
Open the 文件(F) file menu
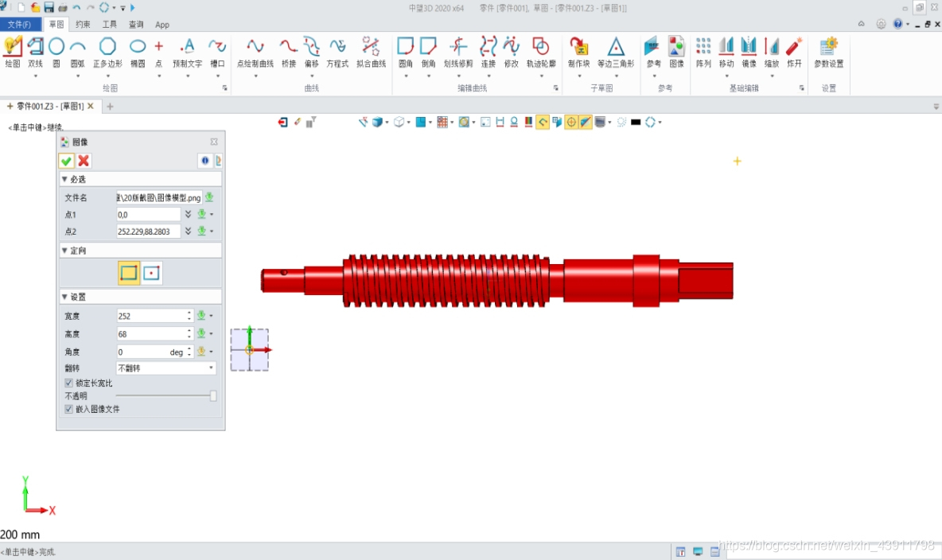[x=20, y=25]
